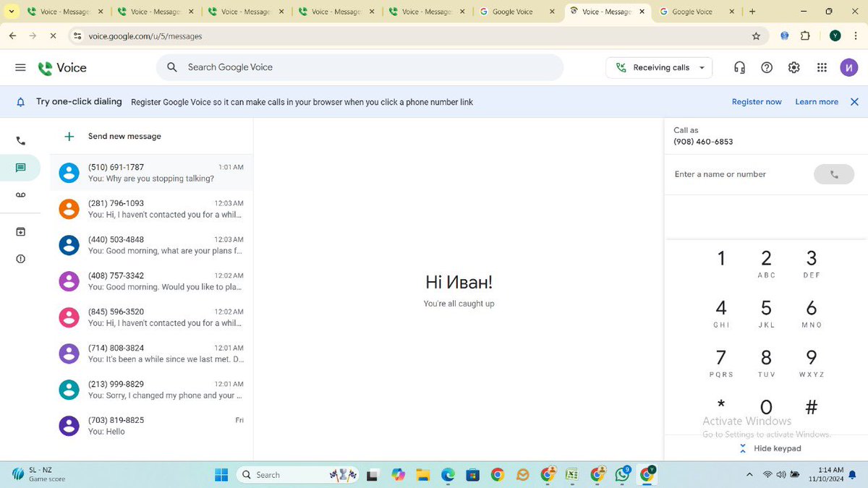Click Send new message
This screenshot has width=868, height=488.
[124, 136]
